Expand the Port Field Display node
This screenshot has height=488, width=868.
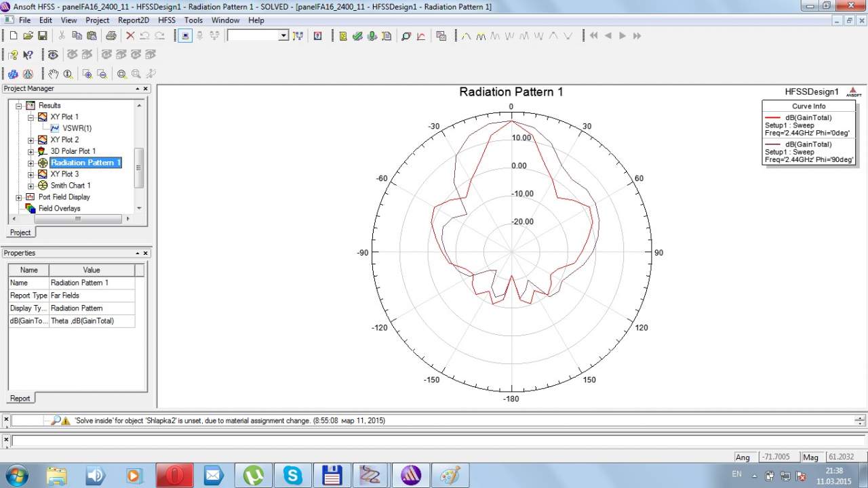tap(19, 197)
